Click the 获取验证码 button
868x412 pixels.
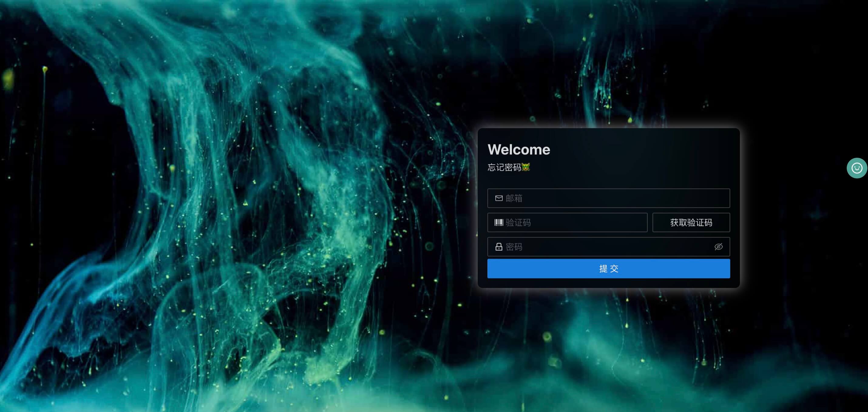click(x=691, y=222)
